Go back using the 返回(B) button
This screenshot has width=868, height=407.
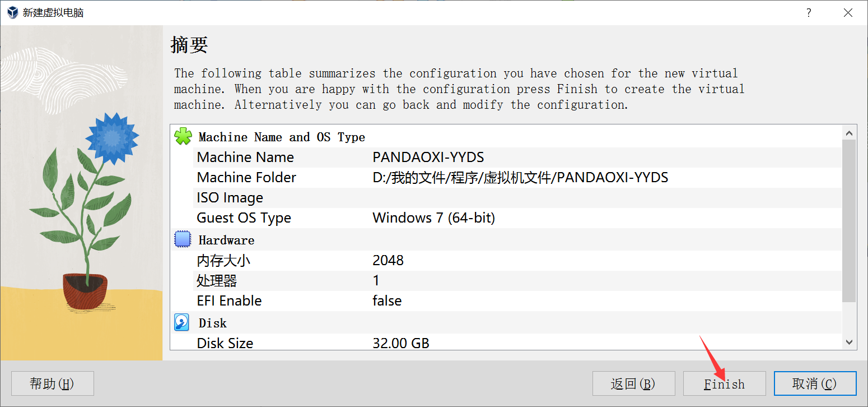tap(634, 383)
